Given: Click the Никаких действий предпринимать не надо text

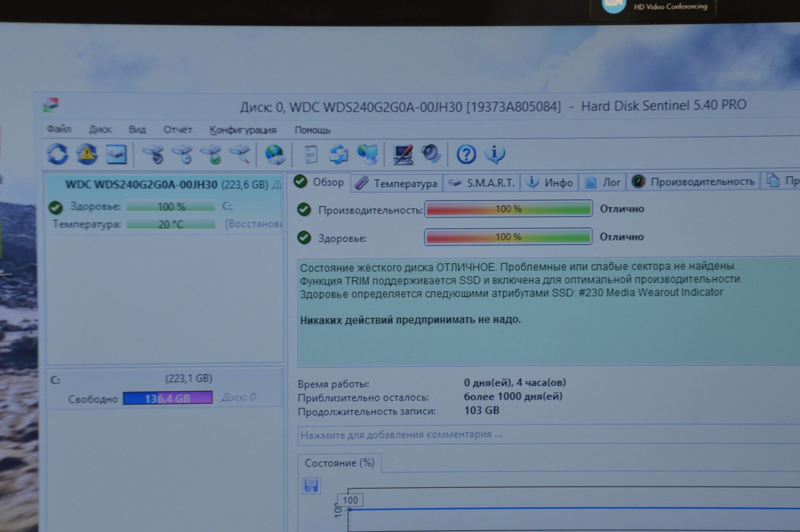Looking at the screenshot, I should pos(410,320).
